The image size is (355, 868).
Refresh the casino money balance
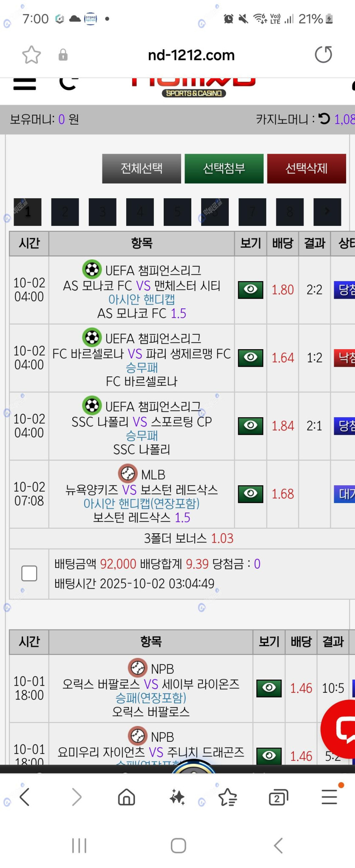(x=324, y=119)
